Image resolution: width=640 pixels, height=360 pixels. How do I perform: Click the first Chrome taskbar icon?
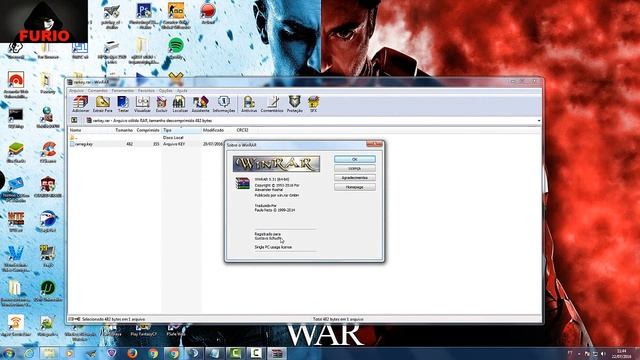pyautogui.click(x=153, y=353)
